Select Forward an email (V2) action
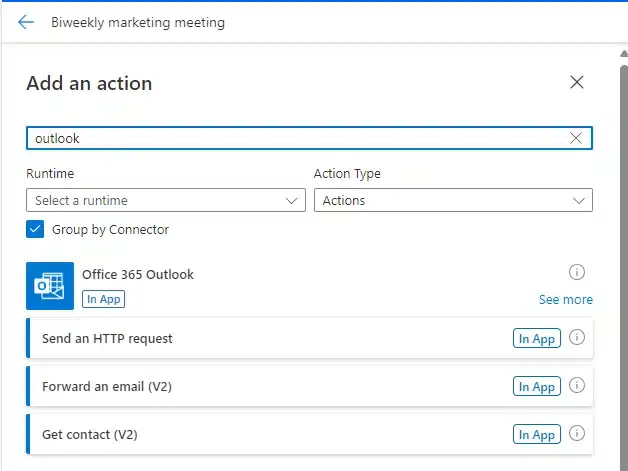Viewport: 628px width, 471px height. [309, 386]
